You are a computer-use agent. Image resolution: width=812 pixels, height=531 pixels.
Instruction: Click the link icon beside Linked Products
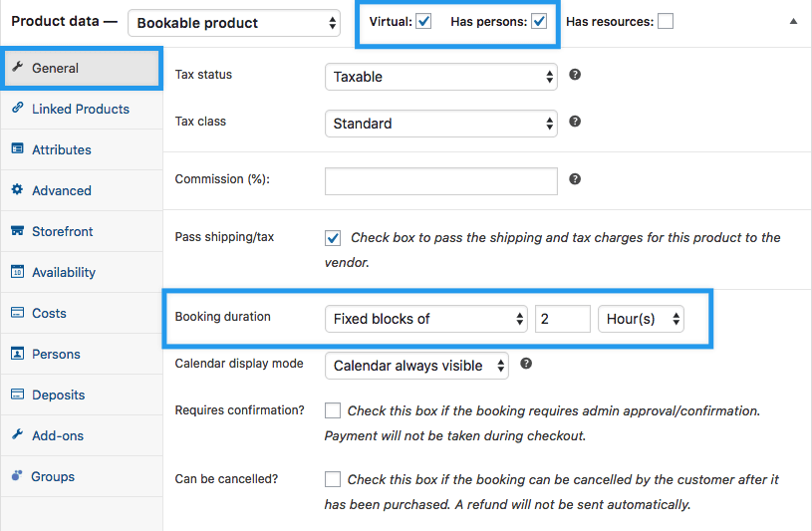point(18,109)
